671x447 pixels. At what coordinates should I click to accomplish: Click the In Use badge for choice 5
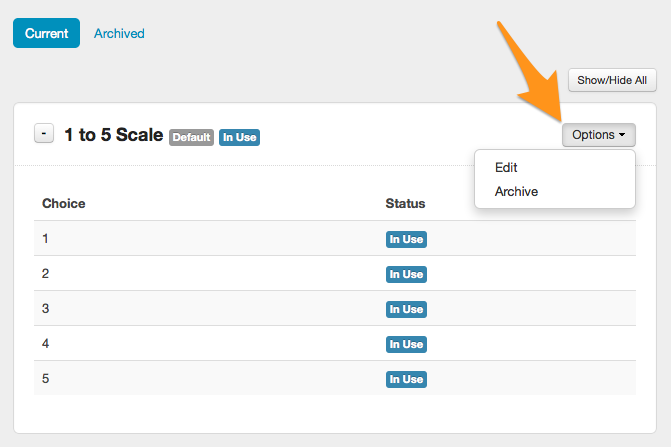[406, 379]
